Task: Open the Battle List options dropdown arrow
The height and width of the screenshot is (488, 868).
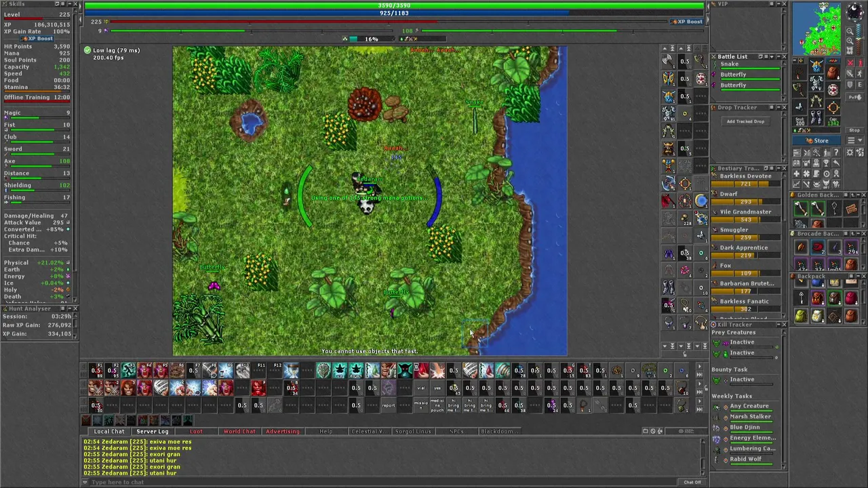Action: pos(772,57)
